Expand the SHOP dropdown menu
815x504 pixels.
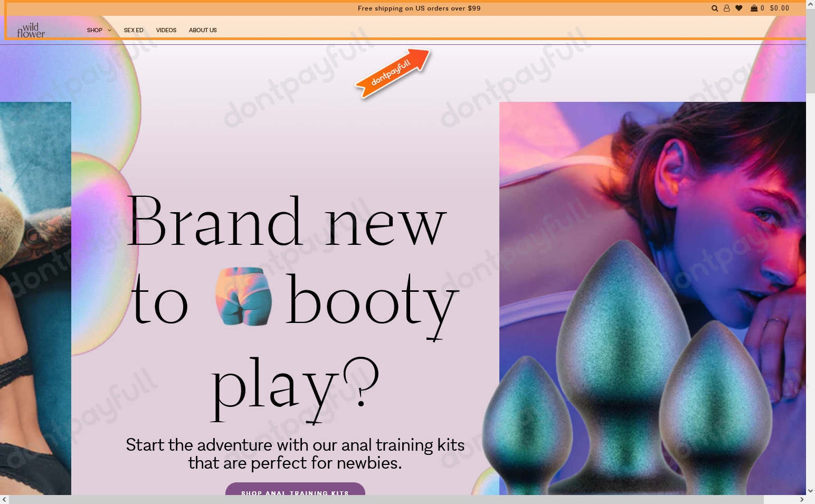click(99, 30)
